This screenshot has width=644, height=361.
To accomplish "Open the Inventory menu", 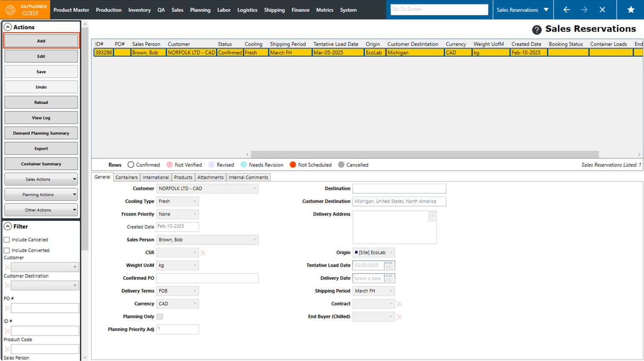I will point(139,10).
